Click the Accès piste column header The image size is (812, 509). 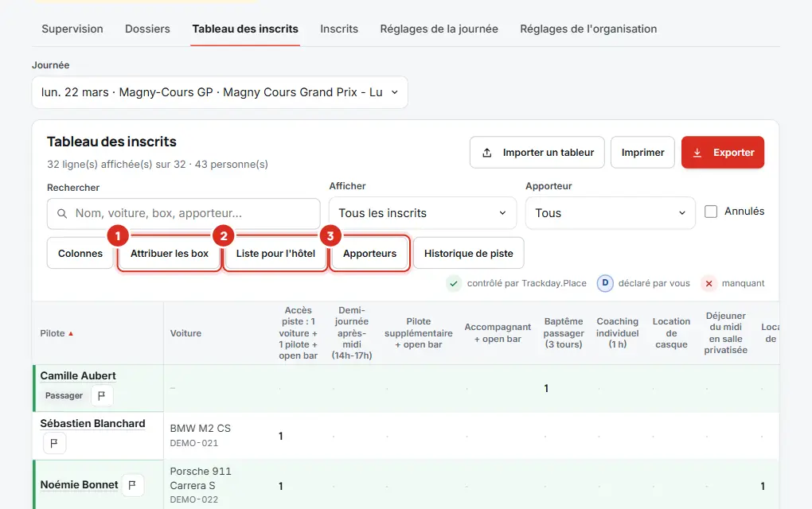[x=299, y=333]
